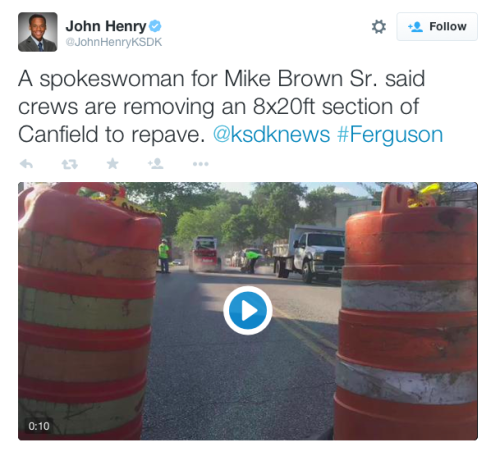Open the three-dot more options icon

[x=201, y=164]
